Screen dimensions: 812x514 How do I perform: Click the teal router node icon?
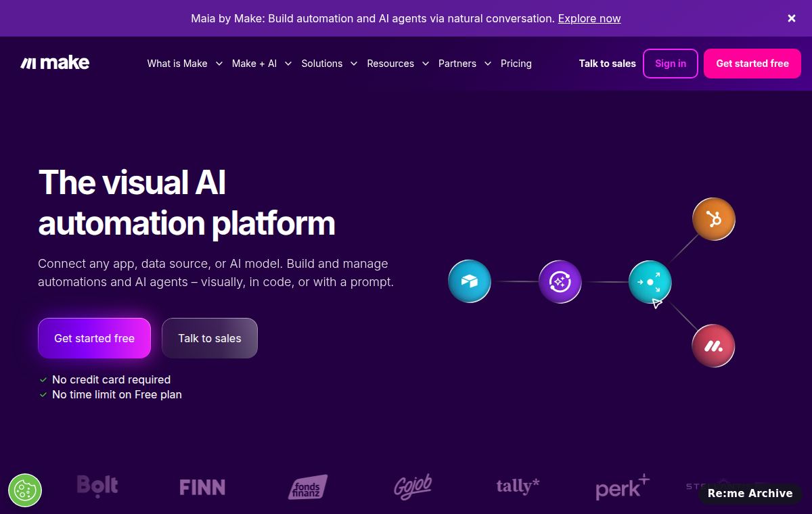[650, 281]
